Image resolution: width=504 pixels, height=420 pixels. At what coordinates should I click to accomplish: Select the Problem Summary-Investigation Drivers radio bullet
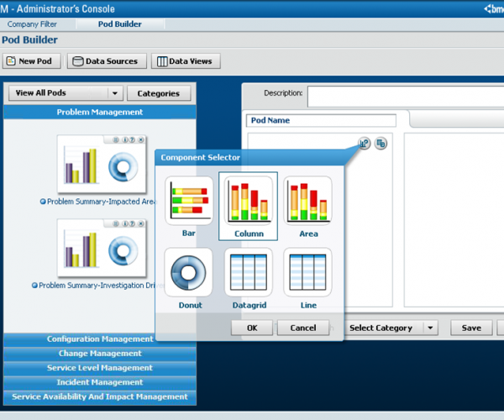click(34, 286)
